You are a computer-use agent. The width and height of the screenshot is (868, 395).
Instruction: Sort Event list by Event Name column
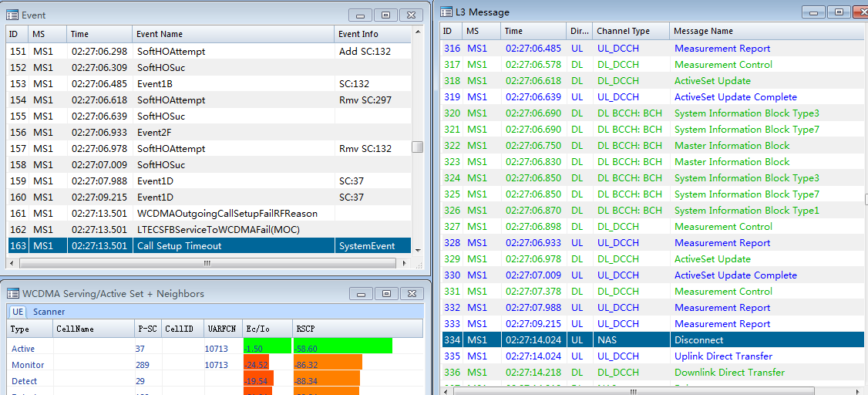(233, 34)
